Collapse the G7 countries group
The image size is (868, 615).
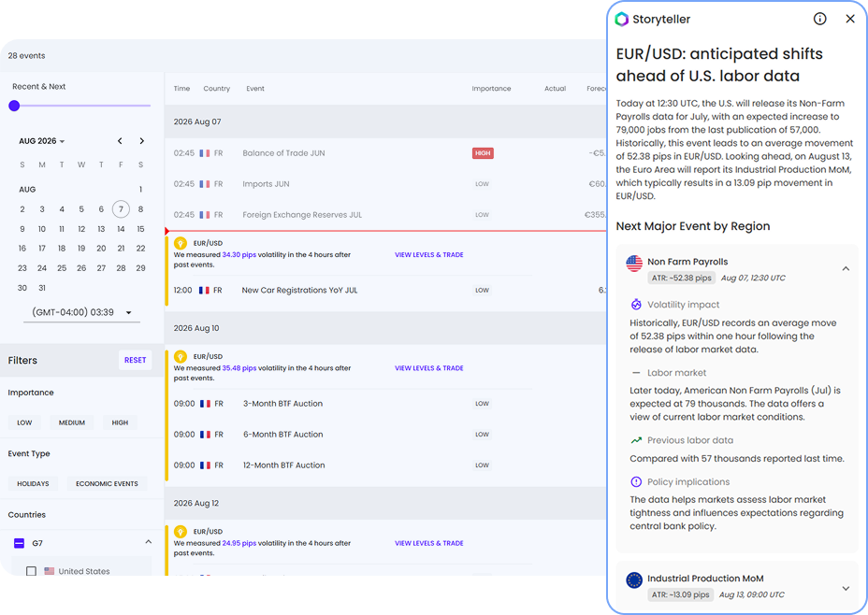[149, 541]
